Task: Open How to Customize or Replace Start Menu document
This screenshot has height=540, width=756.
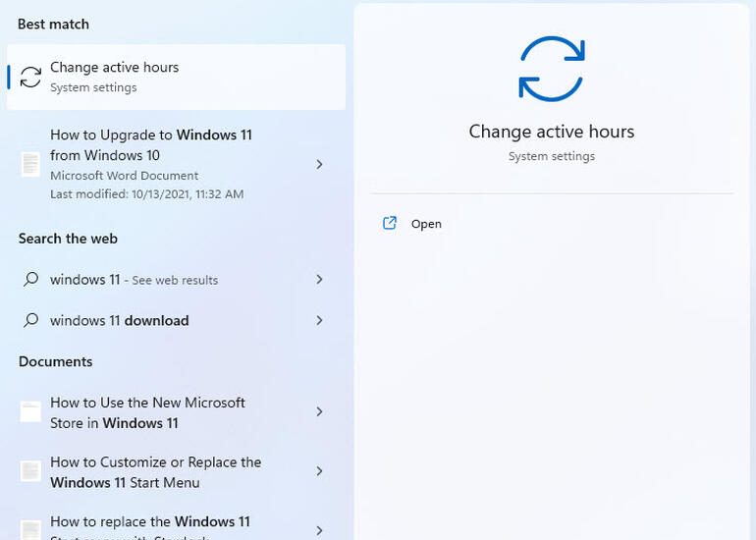Action: [x=176, y=472]
